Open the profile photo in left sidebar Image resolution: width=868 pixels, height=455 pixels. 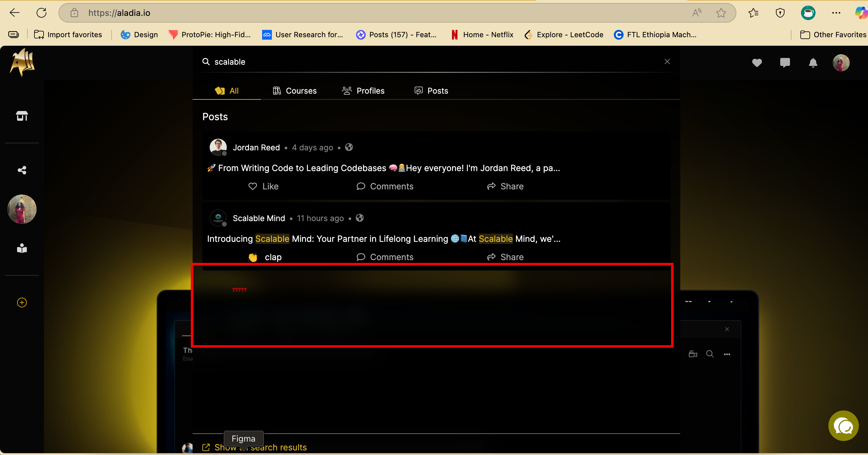[x=22, y=209]
